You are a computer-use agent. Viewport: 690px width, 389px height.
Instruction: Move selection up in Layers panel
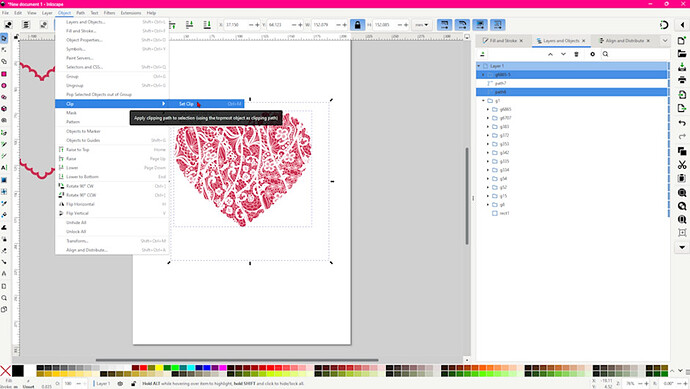[550, 54]
